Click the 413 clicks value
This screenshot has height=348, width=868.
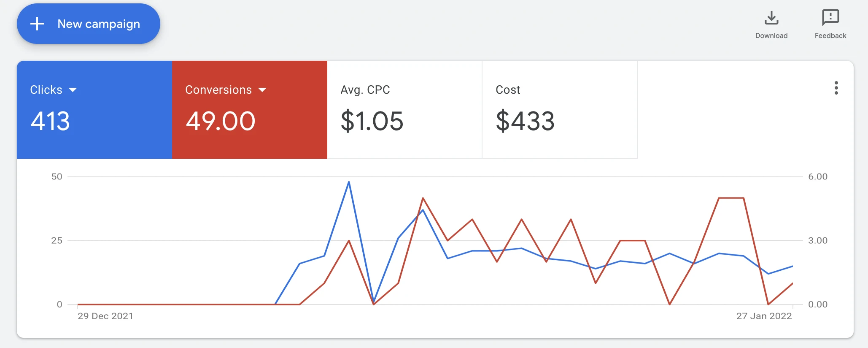point(50,121)
